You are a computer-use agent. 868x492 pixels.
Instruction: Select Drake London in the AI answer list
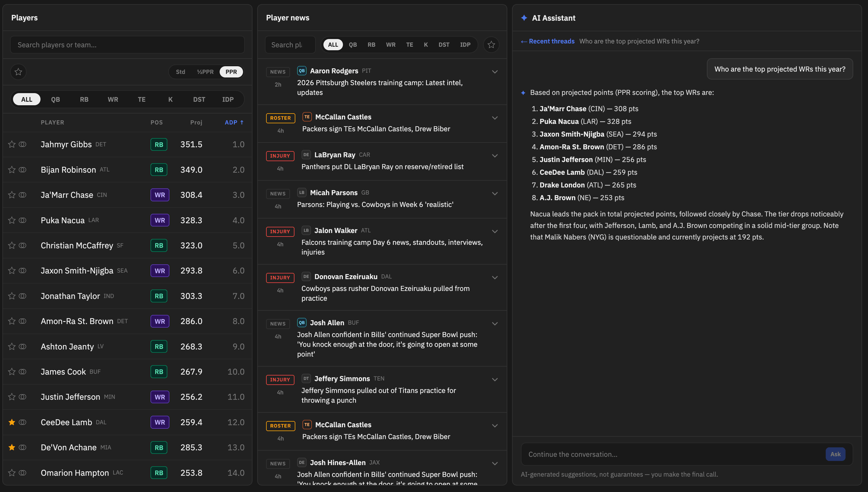pos(562,185)
